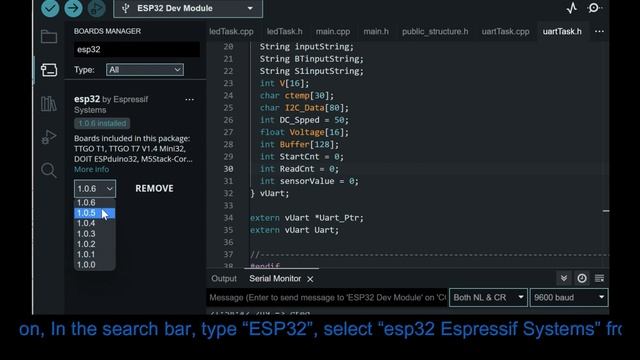
Task: Open the Debug sidebar icon
Action: (x=49, y=137)
